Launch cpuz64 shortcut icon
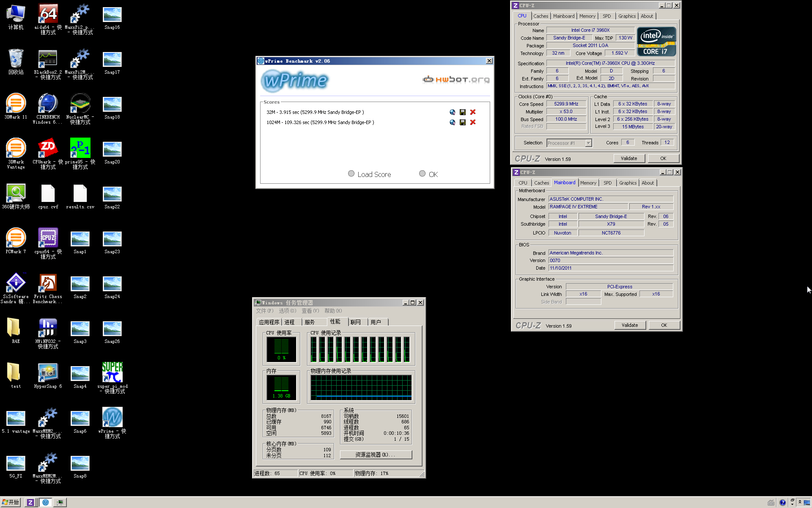 coord(48,243)
